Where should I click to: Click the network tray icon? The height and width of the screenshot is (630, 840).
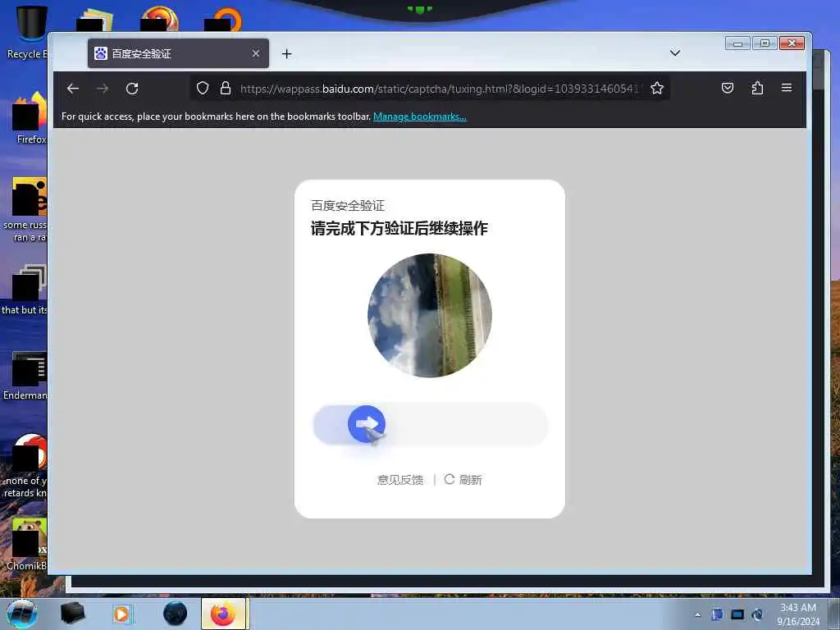pos(737,614)
